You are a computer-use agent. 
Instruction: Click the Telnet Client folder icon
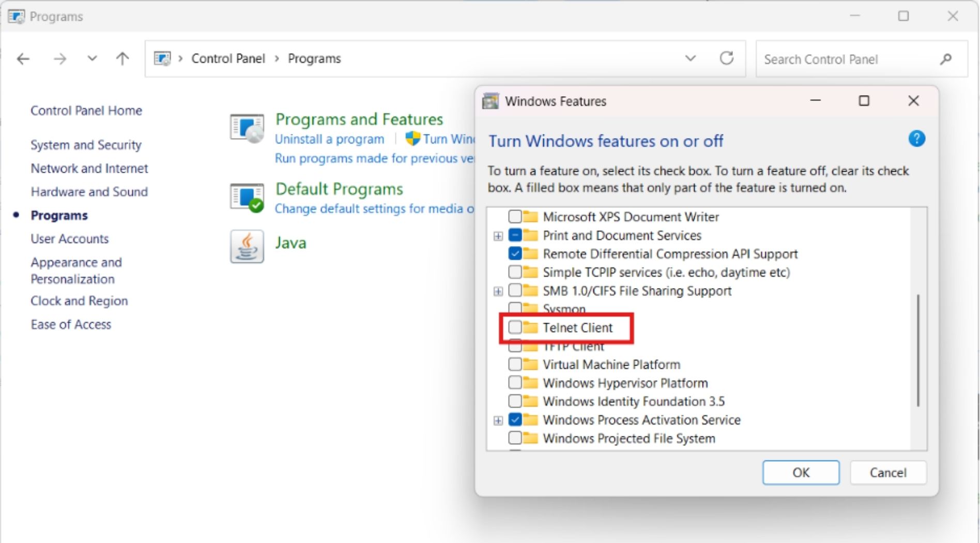tap(530, 327)
